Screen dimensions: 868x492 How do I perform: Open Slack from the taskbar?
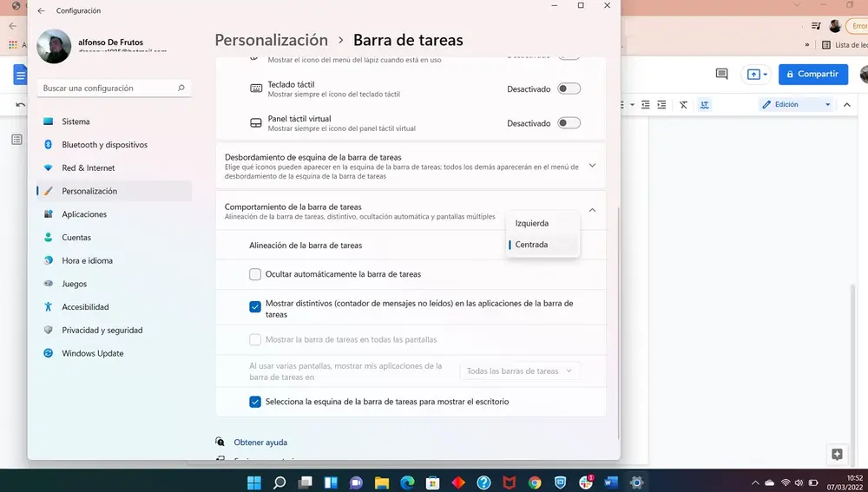coord(586,482)
